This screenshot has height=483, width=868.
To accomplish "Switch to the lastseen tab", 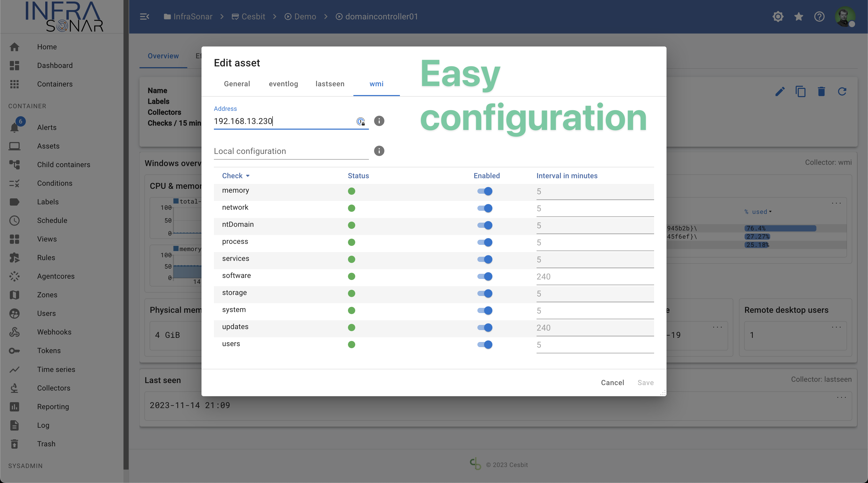I will pos(330,84).
